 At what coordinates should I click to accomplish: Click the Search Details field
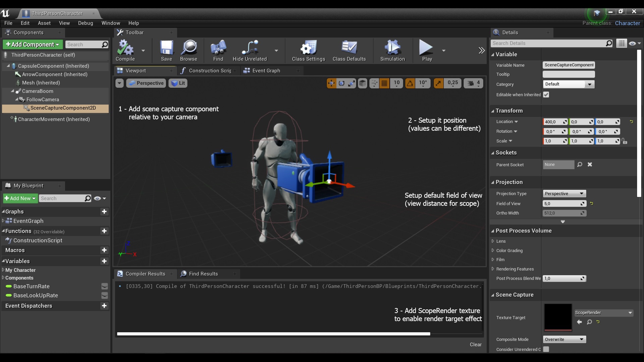pyautogui.click(x=550, y=43)
